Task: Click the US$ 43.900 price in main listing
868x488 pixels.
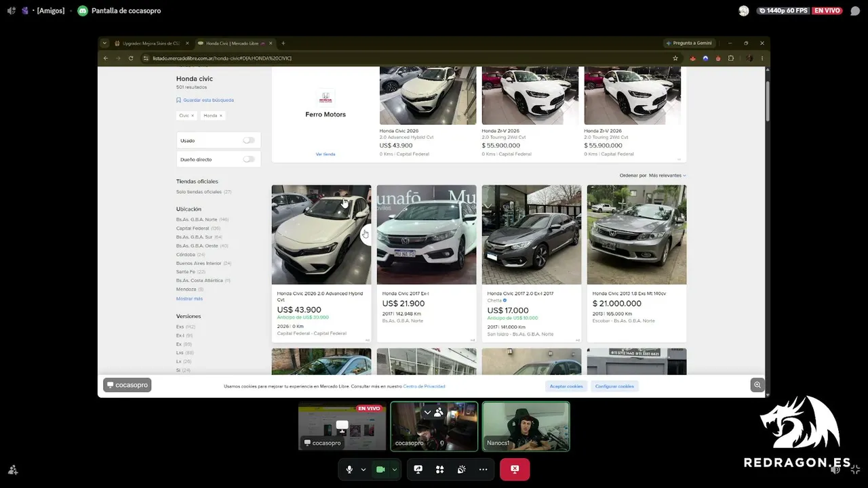Action: pos(299,310)
